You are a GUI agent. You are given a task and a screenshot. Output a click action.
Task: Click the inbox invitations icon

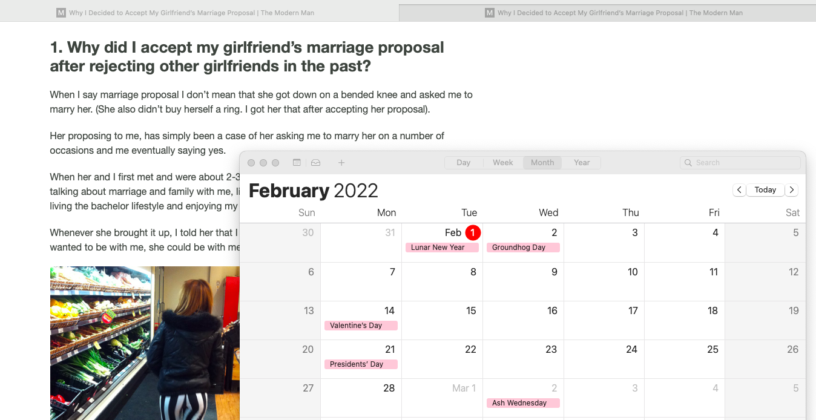pos(315,162)
